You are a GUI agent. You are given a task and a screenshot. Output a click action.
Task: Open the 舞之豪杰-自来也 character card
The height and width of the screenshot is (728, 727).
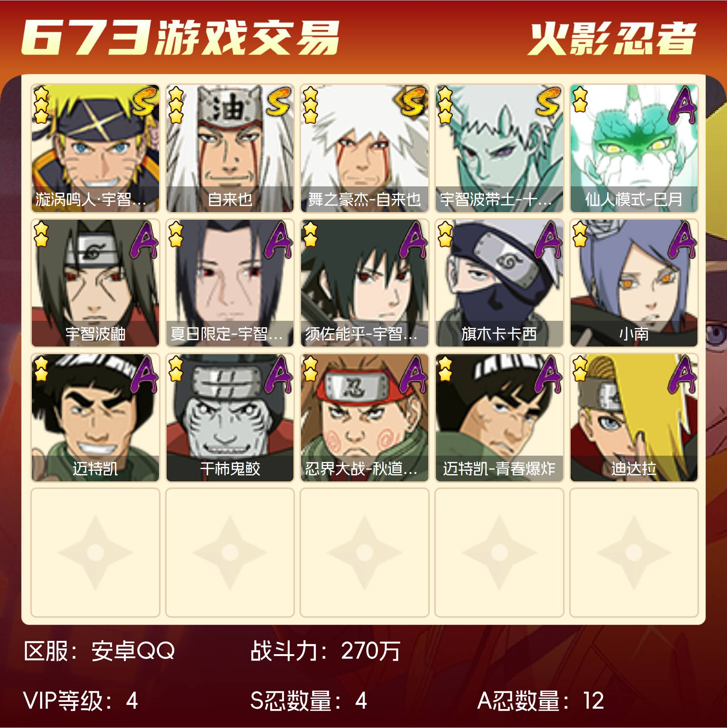coord(365,148)
